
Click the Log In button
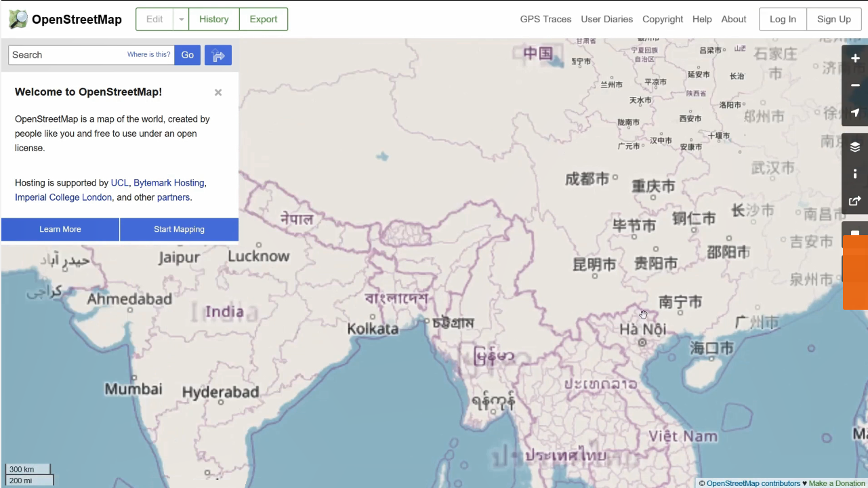click(783, 19)
